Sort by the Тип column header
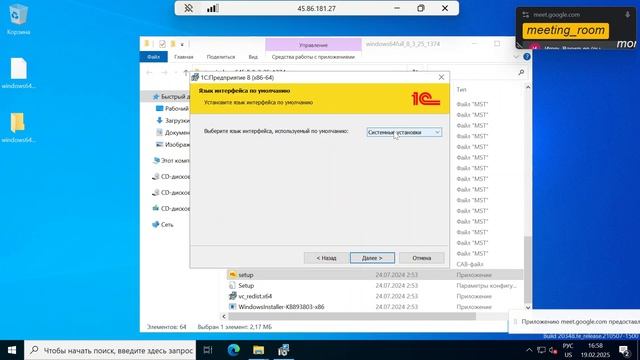The height and width of the screenshot is (360, 640). click(x=461, y=89)
